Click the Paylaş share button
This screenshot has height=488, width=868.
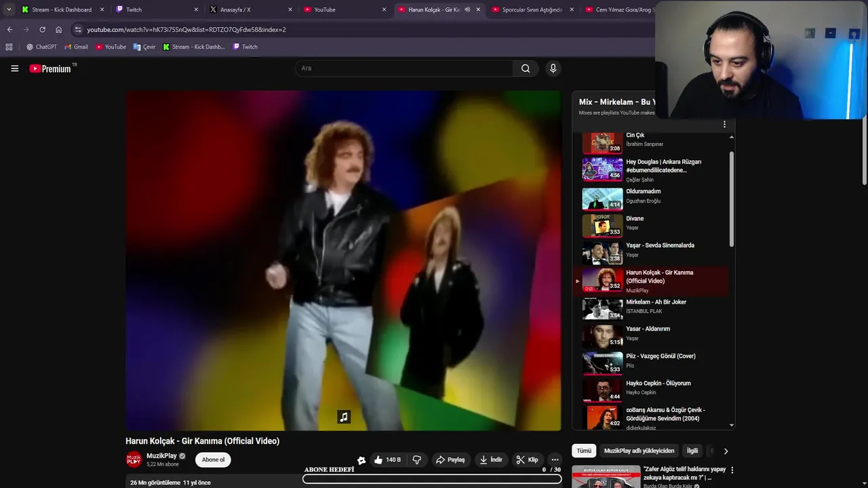(x=450, y=460)
